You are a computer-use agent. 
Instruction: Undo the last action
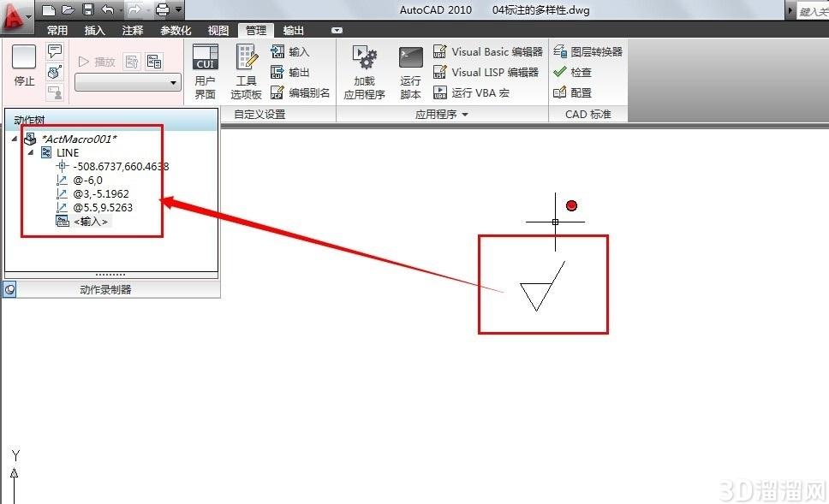(x=108, y=10)
